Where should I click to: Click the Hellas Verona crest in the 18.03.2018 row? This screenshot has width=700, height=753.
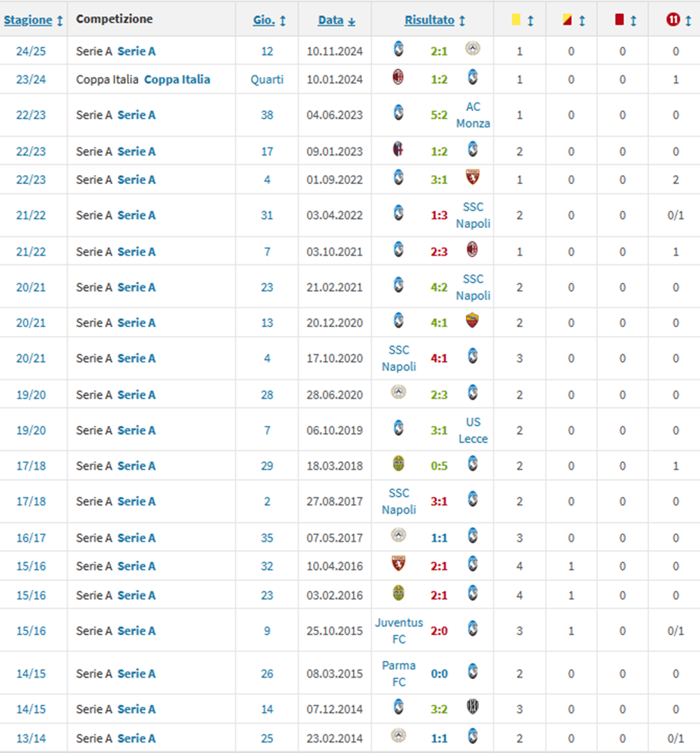(x=398, y=464)
